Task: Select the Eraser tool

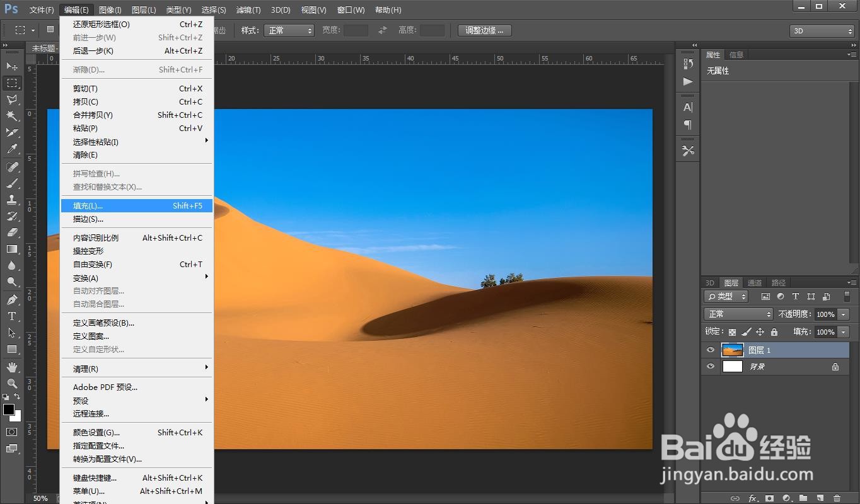Action: (11, 232)
